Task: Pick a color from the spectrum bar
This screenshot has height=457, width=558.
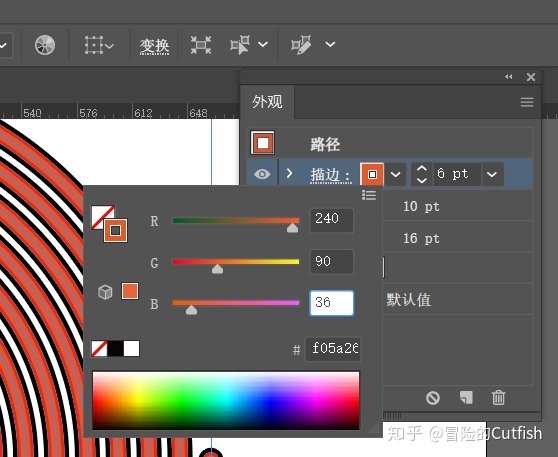Action: tap(226, 400)
